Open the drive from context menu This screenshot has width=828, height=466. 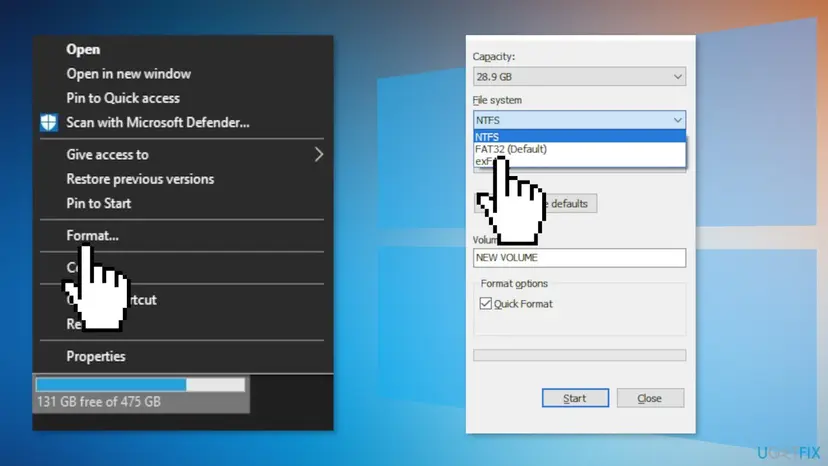(x=83, y=50)
